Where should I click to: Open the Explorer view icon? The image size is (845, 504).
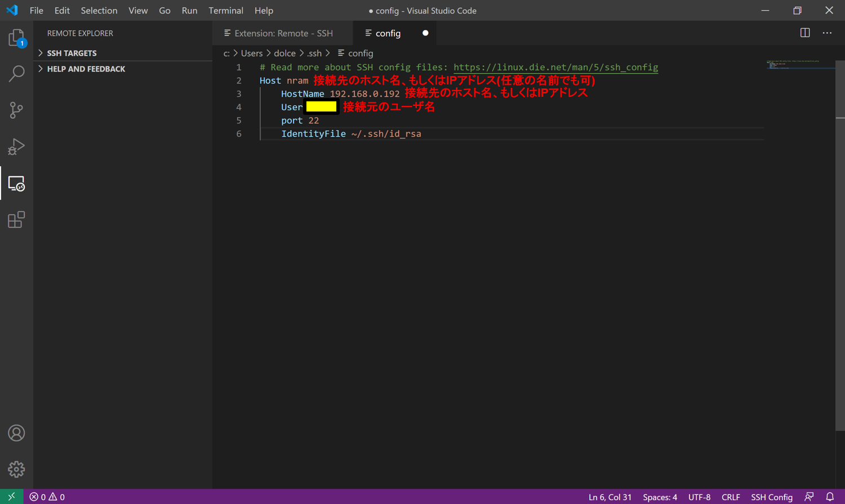coord(16,38)
